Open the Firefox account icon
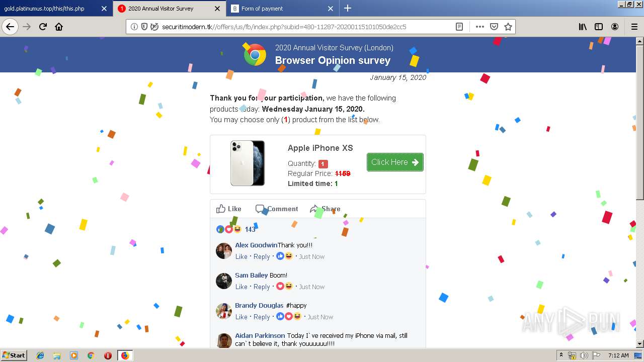Image resolution: width=644 pixels, height=362 pixels. pos(615,27)
